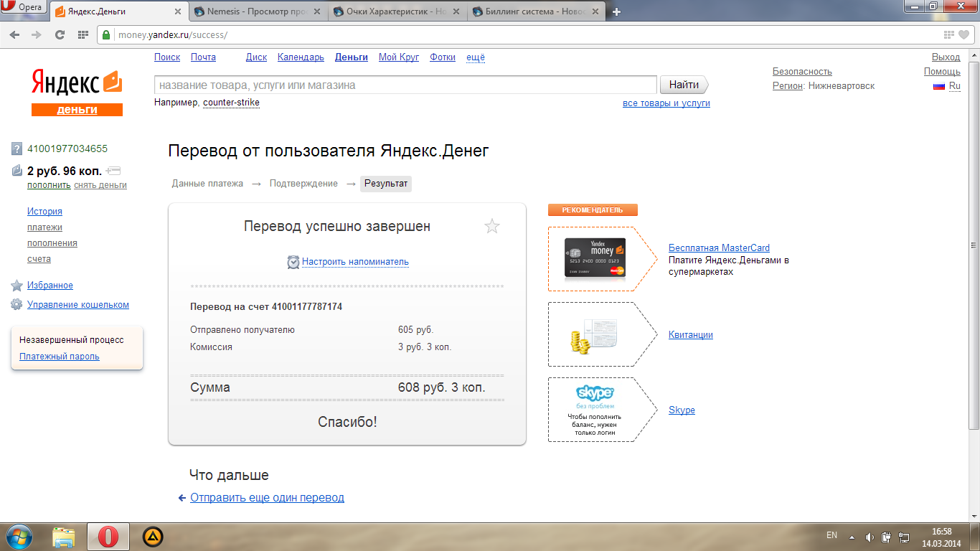
Task: Open Windows Explorer from the taskbar
Action: click(64, 537)
